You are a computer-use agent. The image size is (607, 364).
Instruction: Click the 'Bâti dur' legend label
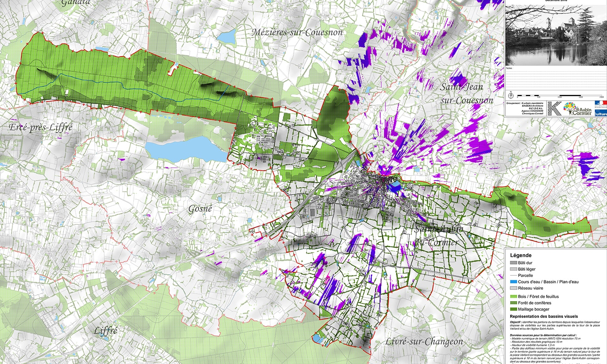pos(525,263)
